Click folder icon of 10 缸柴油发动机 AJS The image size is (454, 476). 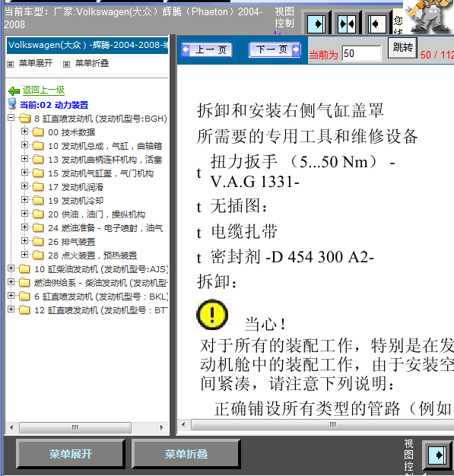click(24, 269)
